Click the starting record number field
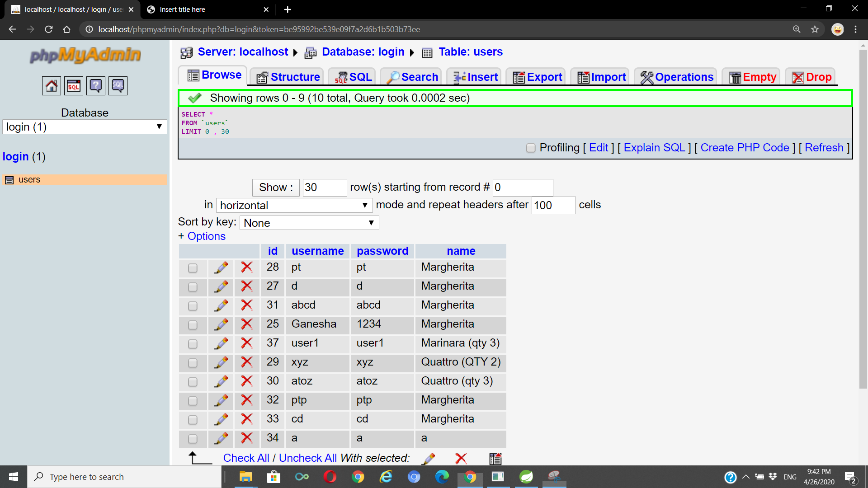868x488 pixels. 522,188
